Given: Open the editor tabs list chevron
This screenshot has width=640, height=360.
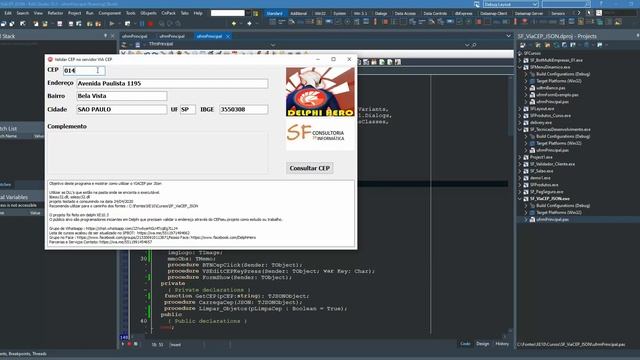Looking at the screenshot, I should tap(508, 36).
